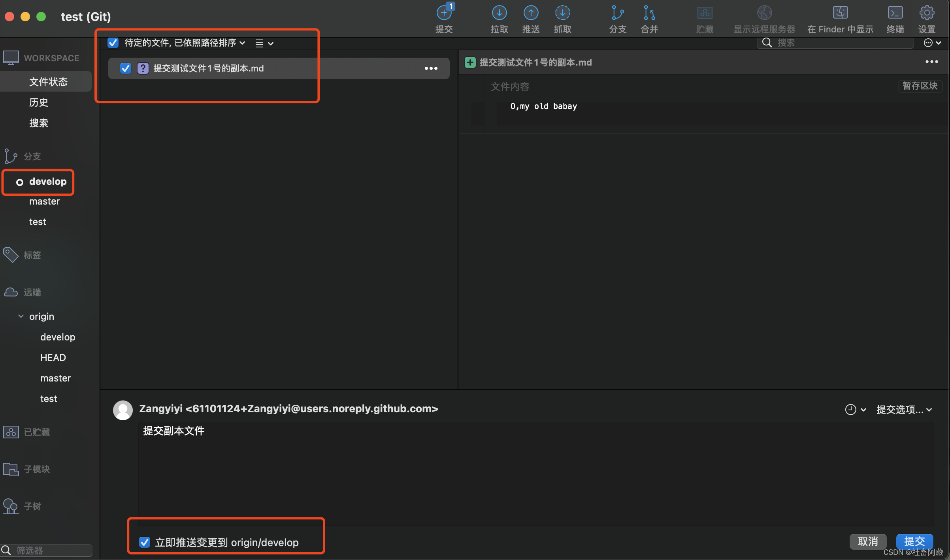
Task: Uncheck the 提交测试文件1号的副本.md file checkbox
Action: [x=126, y=68]
